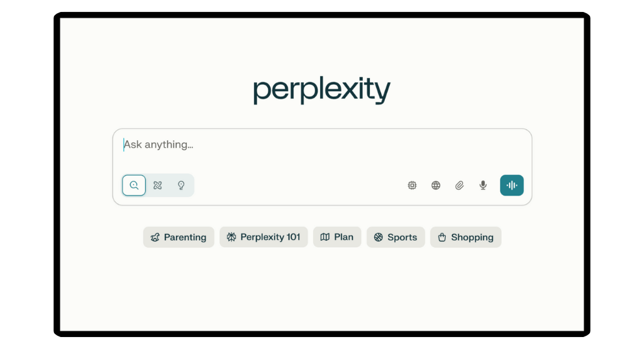Select the Sports suggestion chip
Screen dimensions: 644x349
coord(396,237)
